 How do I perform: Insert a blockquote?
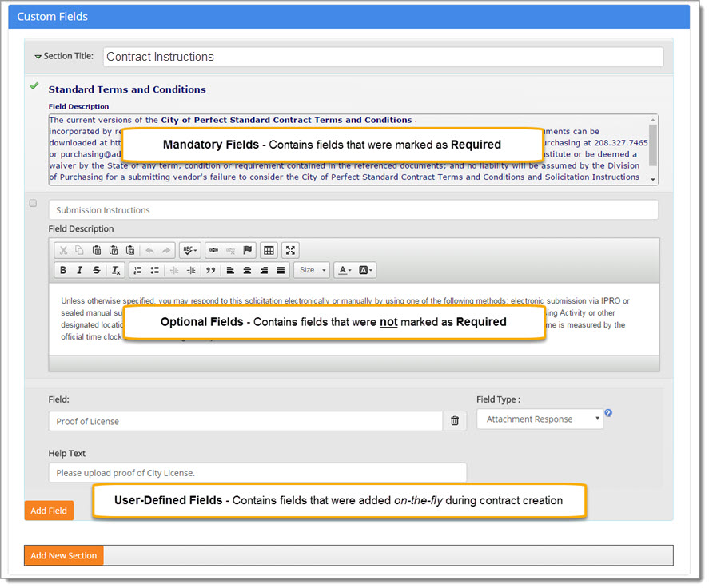[212, 270]
